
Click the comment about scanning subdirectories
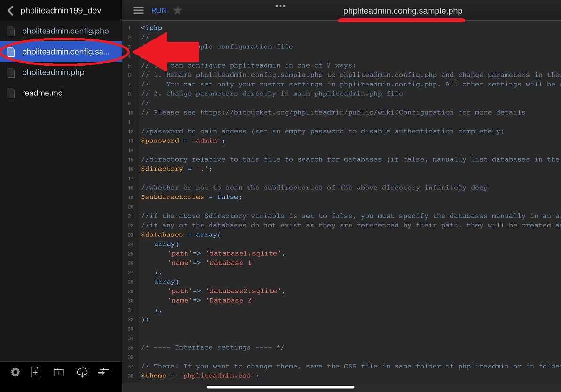pyautogui.click(x=314, y=188)
